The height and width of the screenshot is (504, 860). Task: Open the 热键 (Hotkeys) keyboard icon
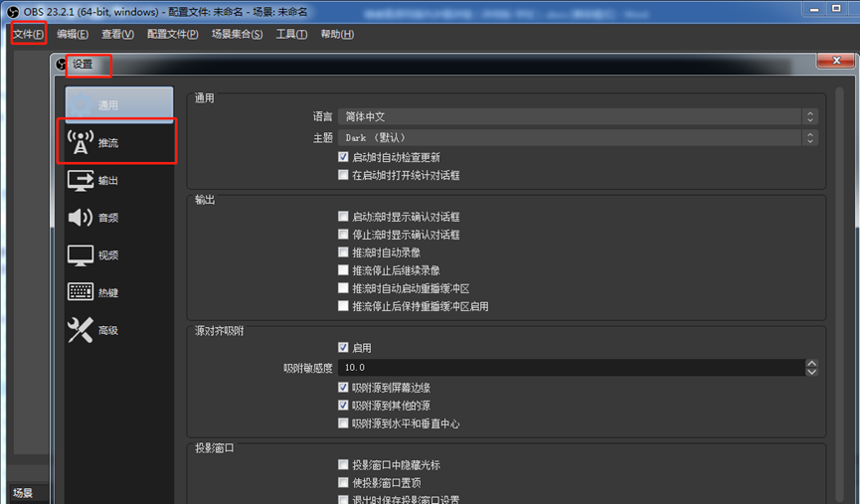81,291
